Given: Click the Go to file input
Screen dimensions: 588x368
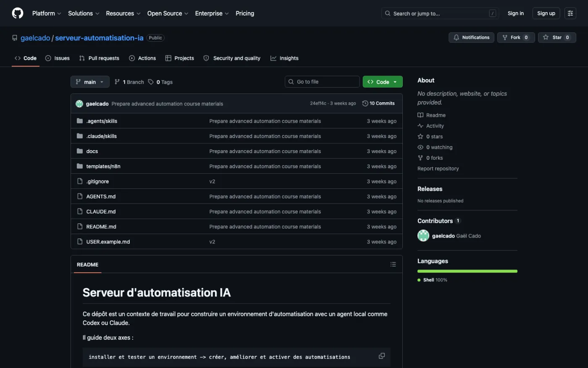Looking at the screenshot, I should pyautogui.click(x=322, y=82).
